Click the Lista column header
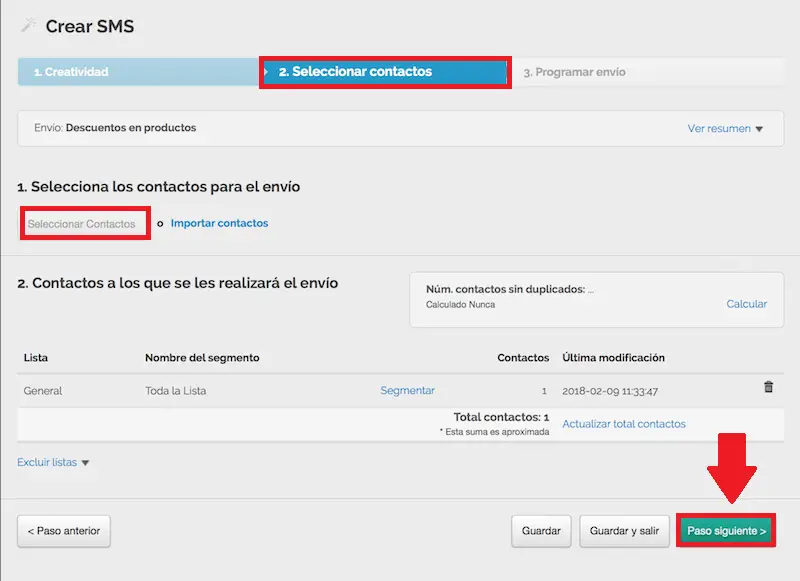This screenshot has height=581, width=800. tap(36, 358)
